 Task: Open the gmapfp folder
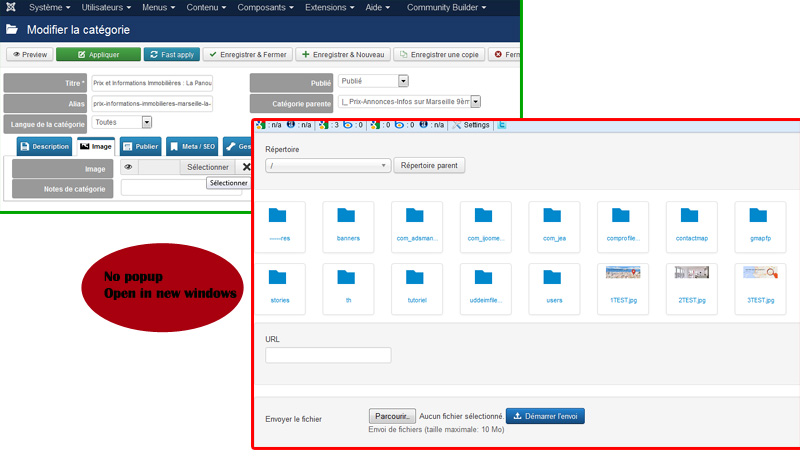pyautogui.click(x=760, y=227)
